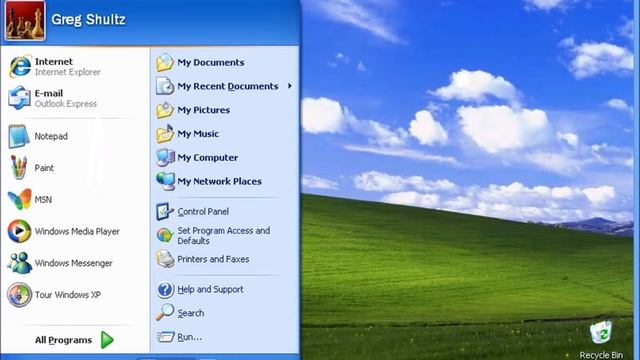640x360 pixels.
Task: Click the Printers and Faxes text
Action: pyautogui.click(x=213, y=259)
